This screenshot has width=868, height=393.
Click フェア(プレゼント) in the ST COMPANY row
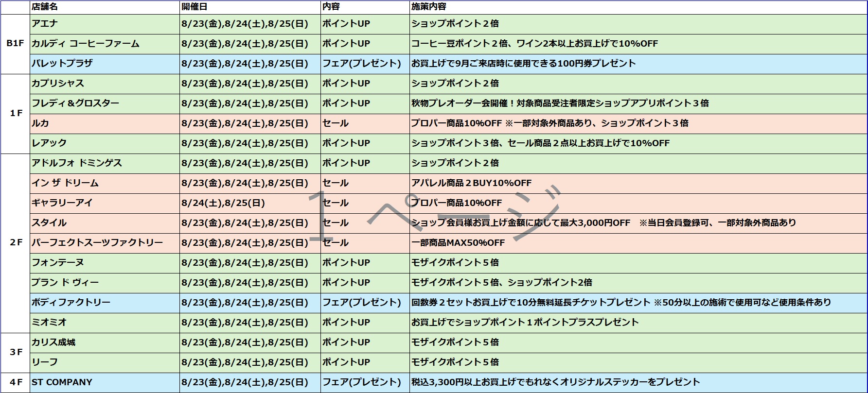(x=362, y=382)
